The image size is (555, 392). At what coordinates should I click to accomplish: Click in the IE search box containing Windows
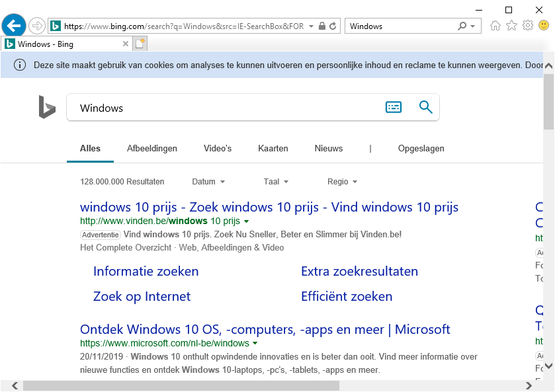402,26
